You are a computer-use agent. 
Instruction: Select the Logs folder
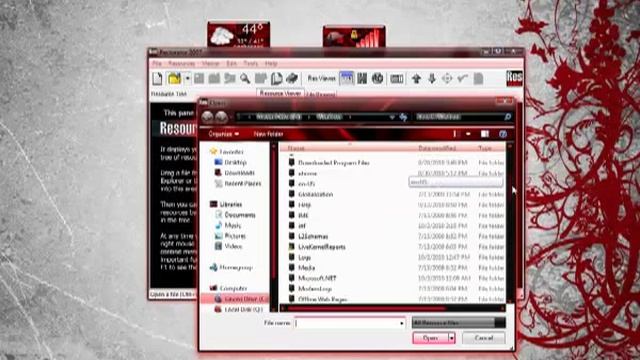tap(304, 258)
